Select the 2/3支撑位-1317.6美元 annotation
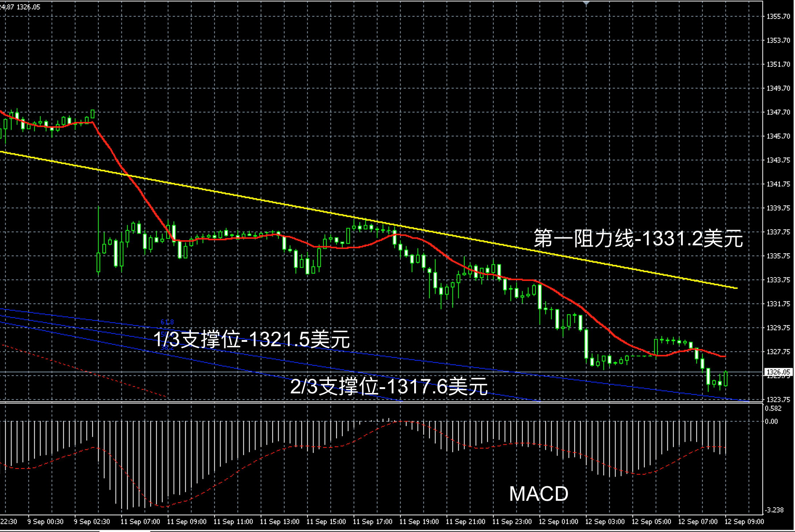This screenshot has width=795, height=532. (x=388, y=386)
